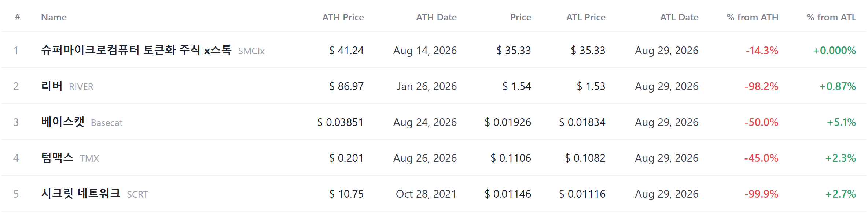Open the 베이스캣 Basecat coin page
The image size is (868, 213).
82,122
